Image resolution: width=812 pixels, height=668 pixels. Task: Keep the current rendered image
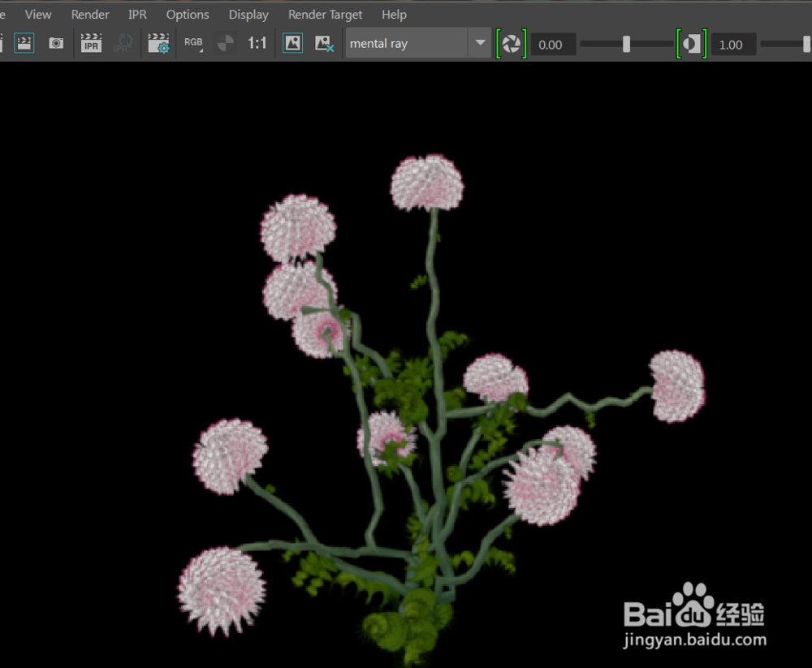click(x=292, y=44)
